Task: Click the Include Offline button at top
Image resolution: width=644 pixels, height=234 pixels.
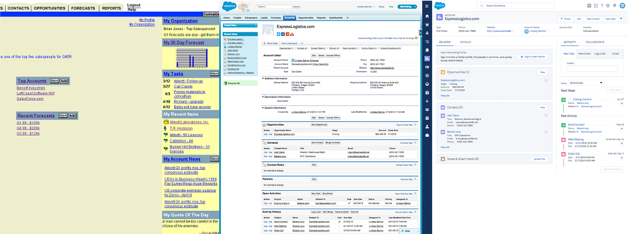Action: (x=333, y=55)
